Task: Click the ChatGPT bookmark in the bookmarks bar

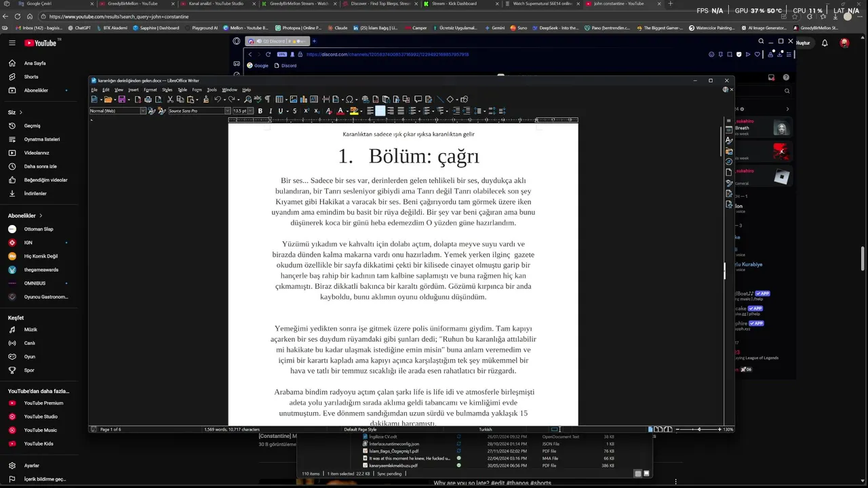Action: (x=79, y=28)
